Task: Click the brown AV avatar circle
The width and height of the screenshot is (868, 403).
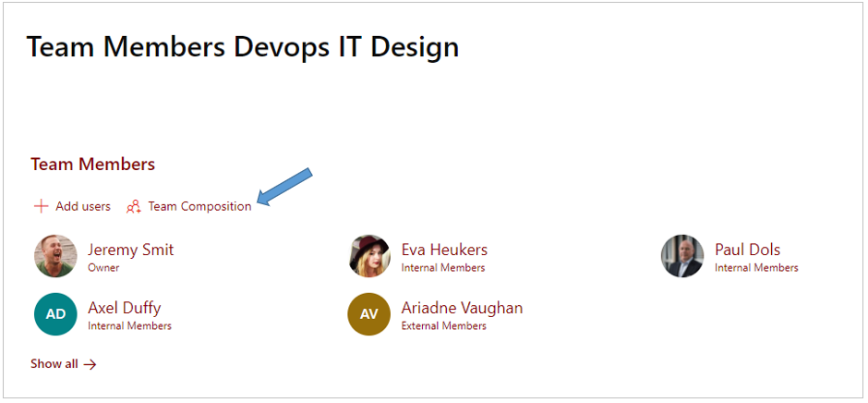Action: (369, 313)
